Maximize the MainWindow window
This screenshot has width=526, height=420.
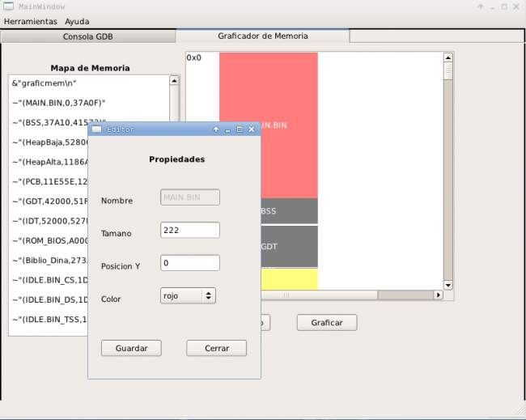coord(504,6)
